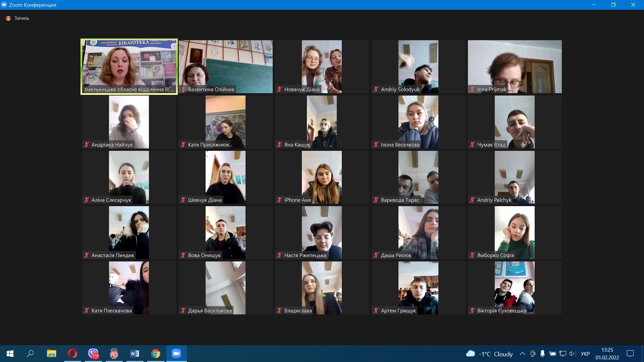
Task: Click muted mic icon on Чумак Влад
Action: pyautogui.click(x=472, y=145)
